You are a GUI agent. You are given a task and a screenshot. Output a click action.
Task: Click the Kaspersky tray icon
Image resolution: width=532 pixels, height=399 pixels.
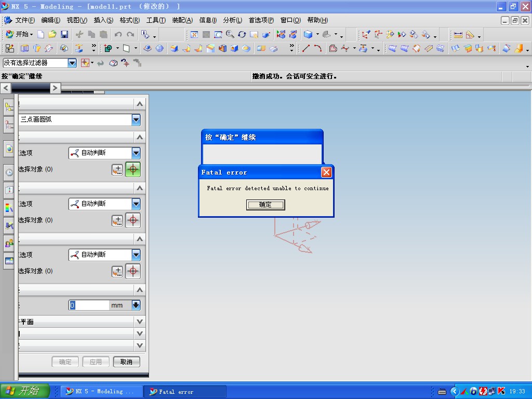(501, 391)
